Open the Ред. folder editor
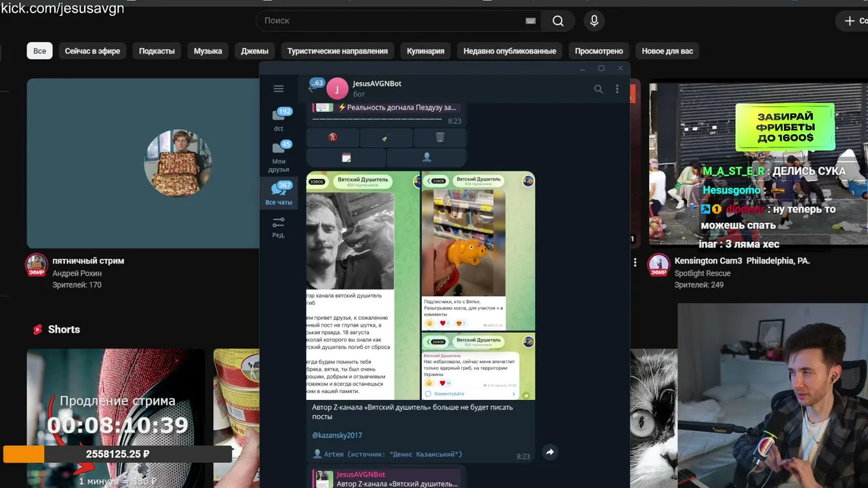 279,227
